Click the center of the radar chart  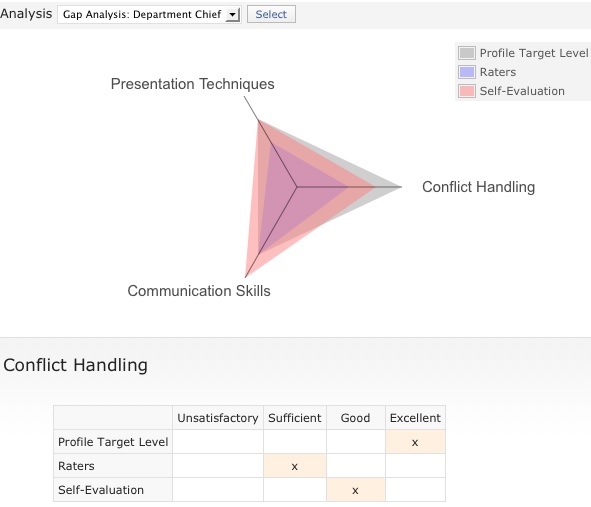[297, 187]
